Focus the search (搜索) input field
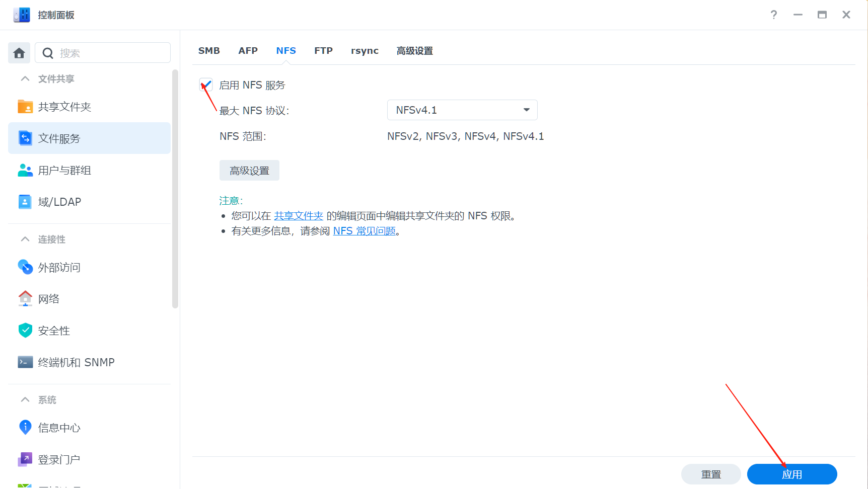This screenshot has width=868, height=489. click(x=103, y=53)
